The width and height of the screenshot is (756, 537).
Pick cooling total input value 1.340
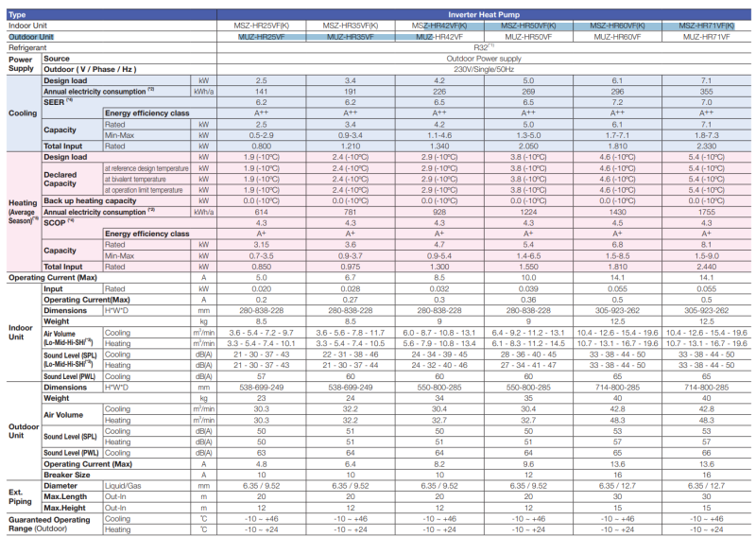(x=439, y=147)
